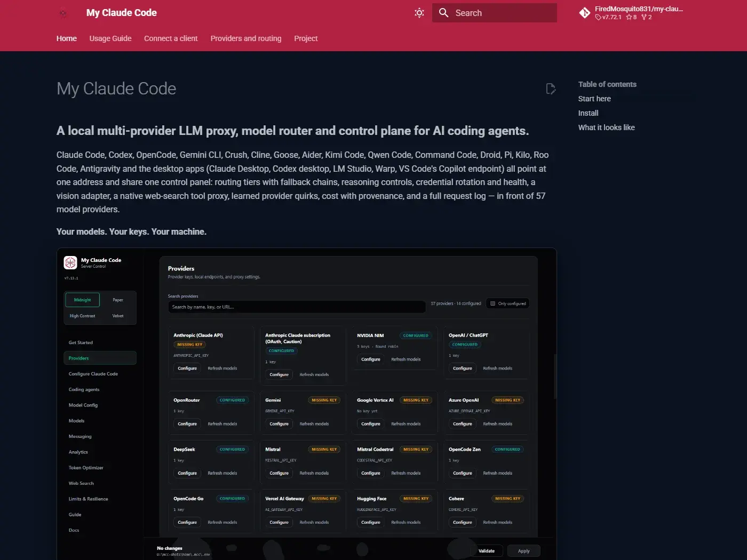The image size is (747, 560).
Task: Click the Validate button in screenshot
Action: pyautogui.click(x=487, y=551)
